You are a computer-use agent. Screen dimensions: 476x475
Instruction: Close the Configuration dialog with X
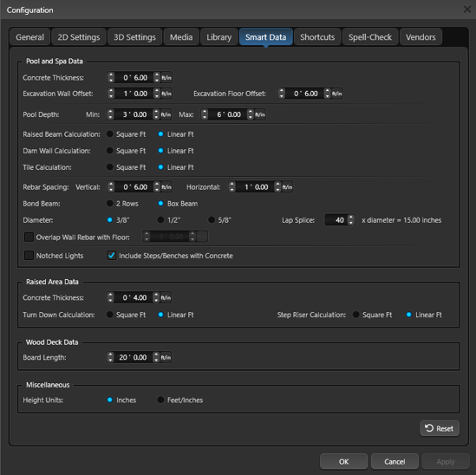coord(467,10)
